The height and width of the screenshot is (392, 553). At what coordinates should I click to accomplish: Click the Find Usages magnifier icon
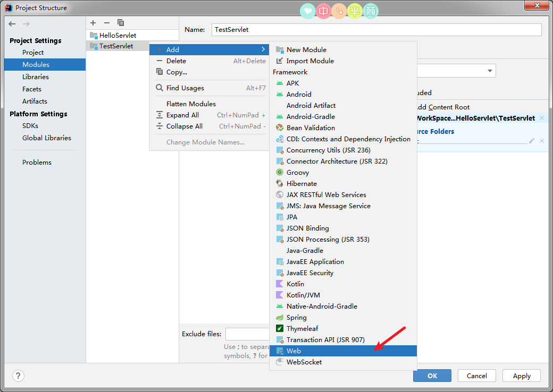(160, 88)
